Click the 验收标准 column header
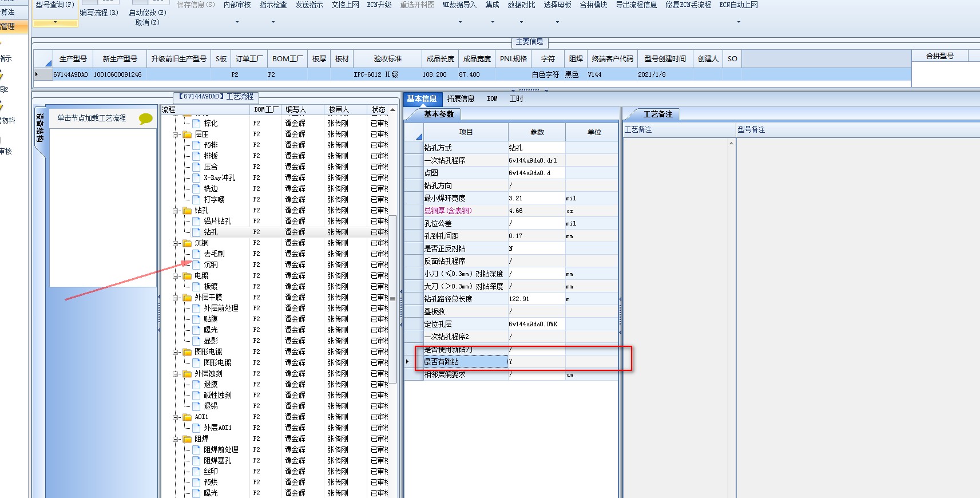This screenshot has height=498, width=980. click(x=388, y=58)
